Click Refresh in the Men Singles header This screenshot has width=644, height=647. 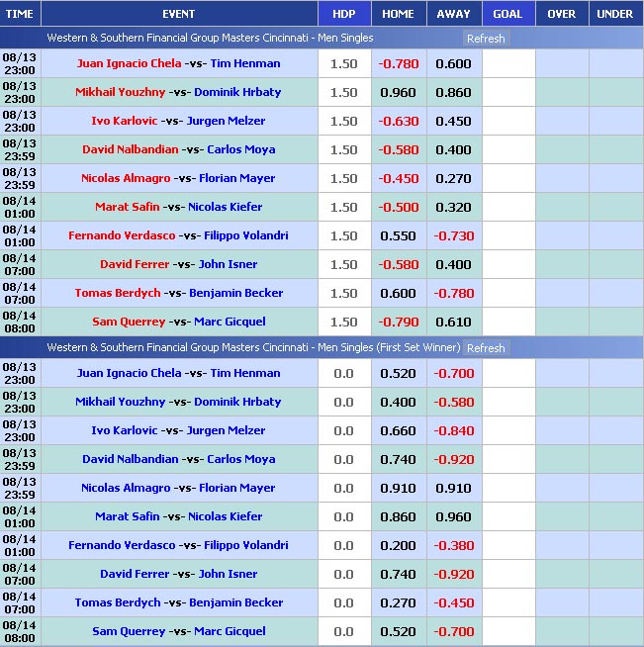click(485, 39)
